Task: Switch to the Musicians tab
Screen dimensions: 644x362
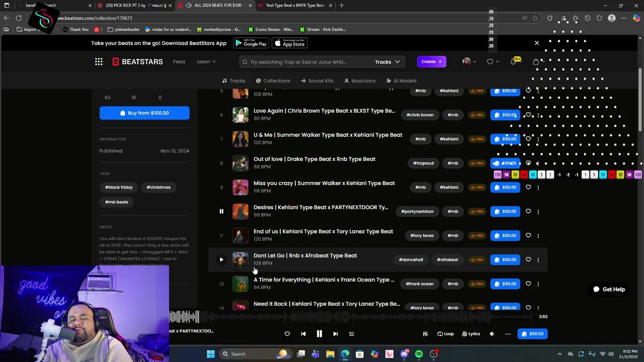Action: coord(360,80)
